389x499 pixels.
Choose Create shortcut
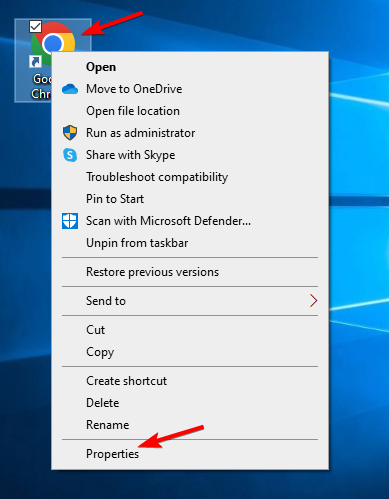190,381
